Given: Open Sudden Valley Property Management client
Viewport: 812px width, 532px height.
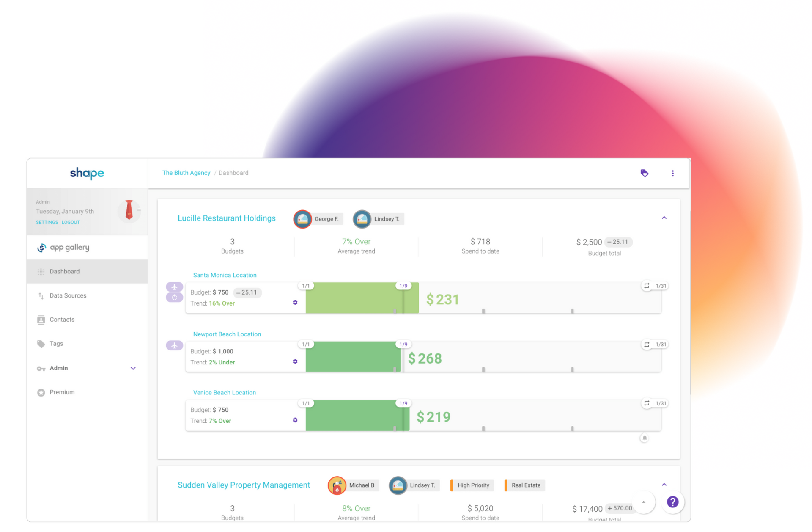Looking at the screenshot, I should (244, 485).
